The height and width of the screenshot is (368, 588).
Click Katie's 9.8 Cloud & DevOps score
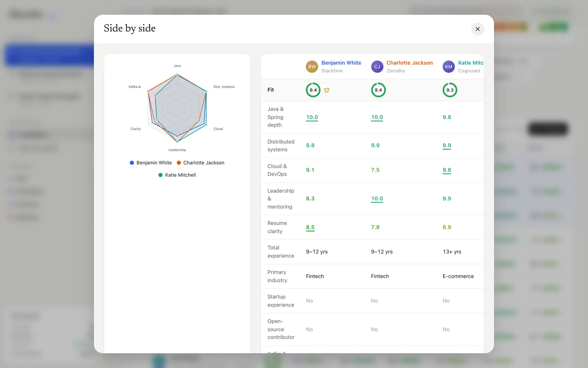(447, 170)
